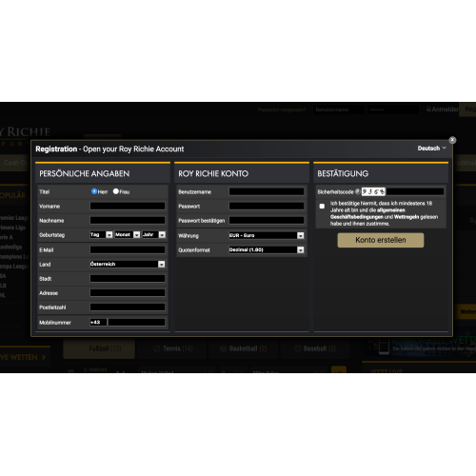
Task: Click the Nachname input field
Action: pyautogui.click(x=128, y=220)
